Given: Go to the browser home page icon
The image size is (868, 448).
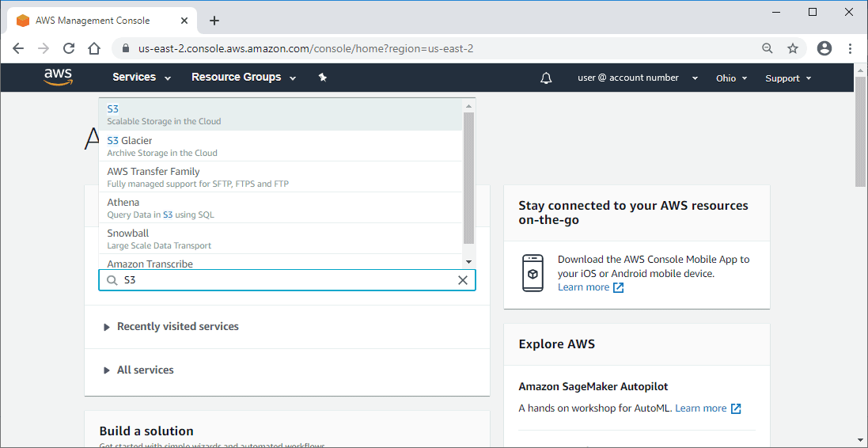Looking at the screenshot, I should 94,49.
